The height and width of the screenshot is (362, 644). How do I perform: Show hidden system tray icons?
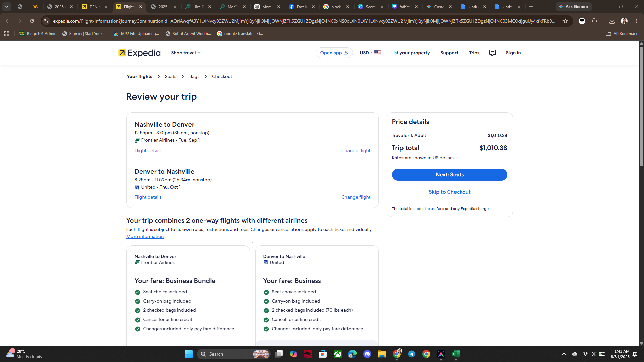pyautogui.click(x=564, y=354)
